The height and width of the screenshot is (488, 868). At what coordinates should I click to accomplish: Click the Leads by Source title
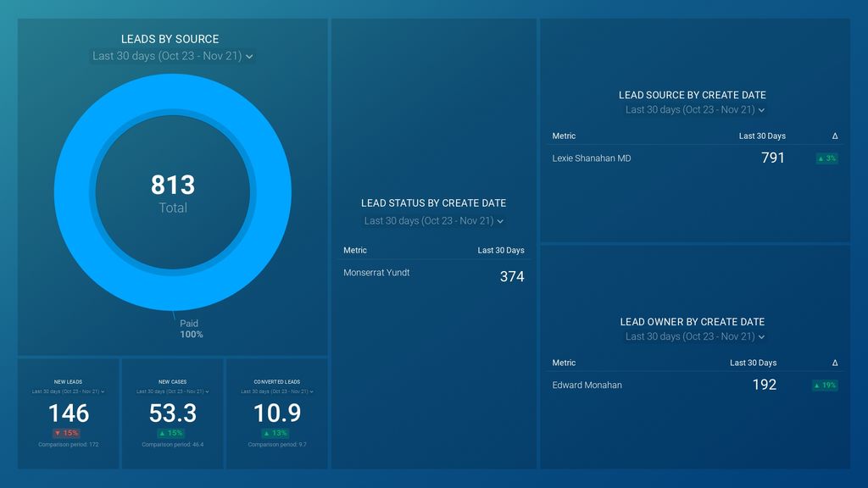point(170,39)
